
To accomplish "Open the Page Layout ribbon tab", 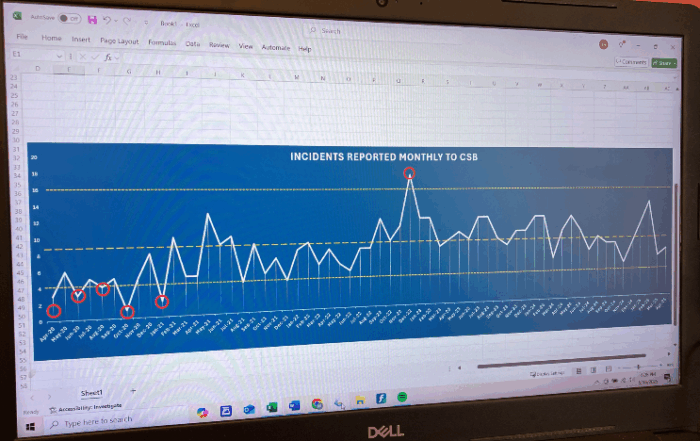I will click(x=119, y=41).
